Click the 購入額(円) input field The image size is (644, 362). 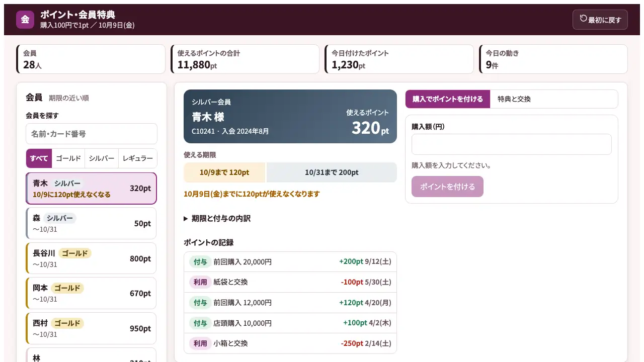(512, 144)
